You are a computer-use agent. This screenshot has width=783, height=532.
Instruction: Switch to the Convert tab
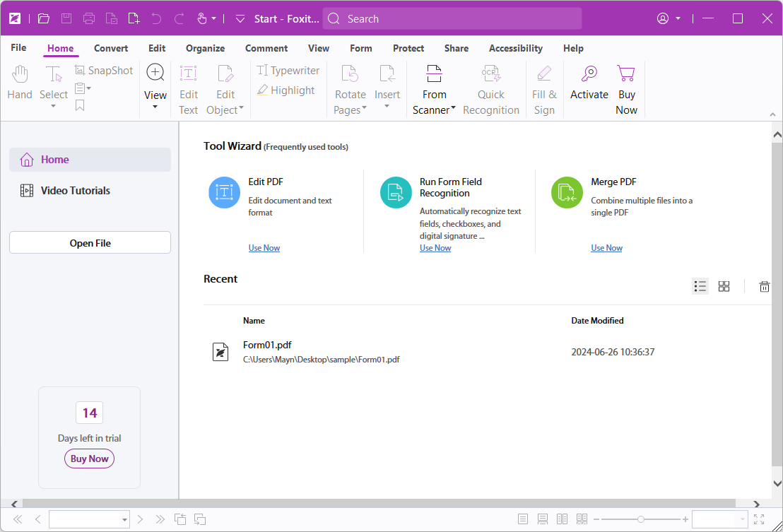(x=111, y=48)
